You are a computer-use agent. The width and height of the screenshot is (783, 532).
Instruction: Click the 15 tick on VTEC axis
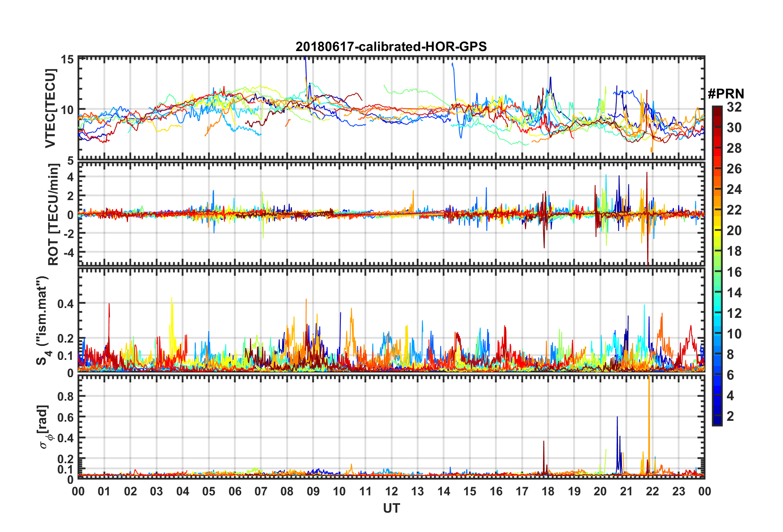pyautogui.click(x=68, y=59)
